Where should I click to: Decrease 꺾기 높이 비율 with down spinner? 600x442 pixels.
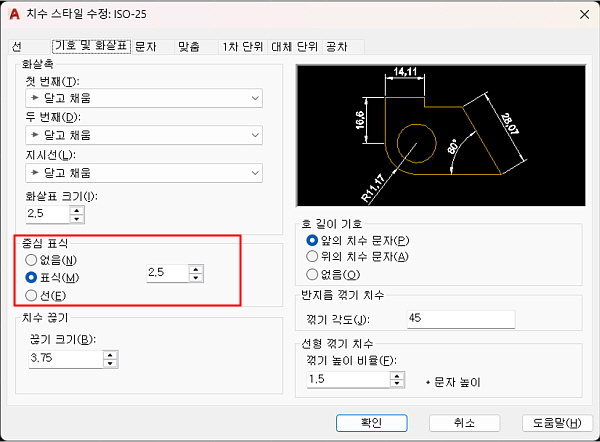(x=397, y=384)
